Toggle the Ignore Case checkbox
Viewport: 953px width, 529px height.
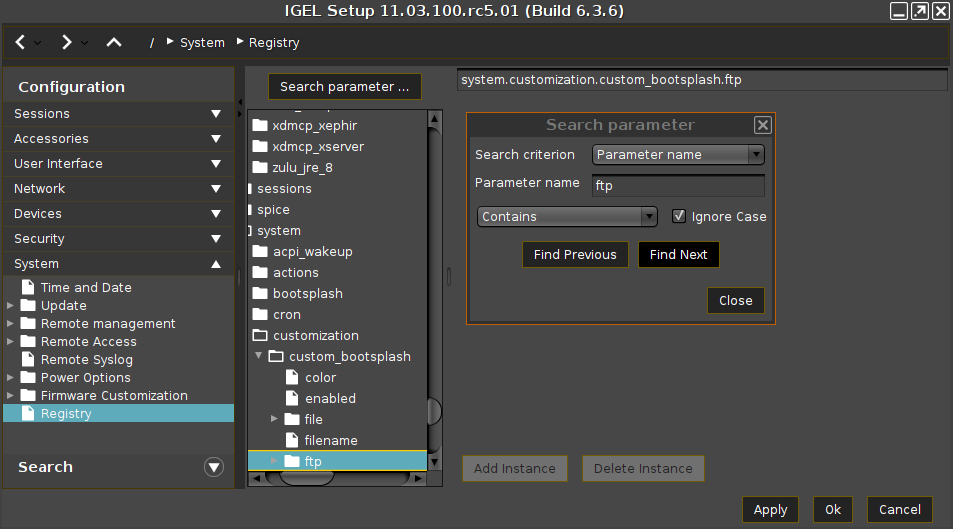[679, 216]
